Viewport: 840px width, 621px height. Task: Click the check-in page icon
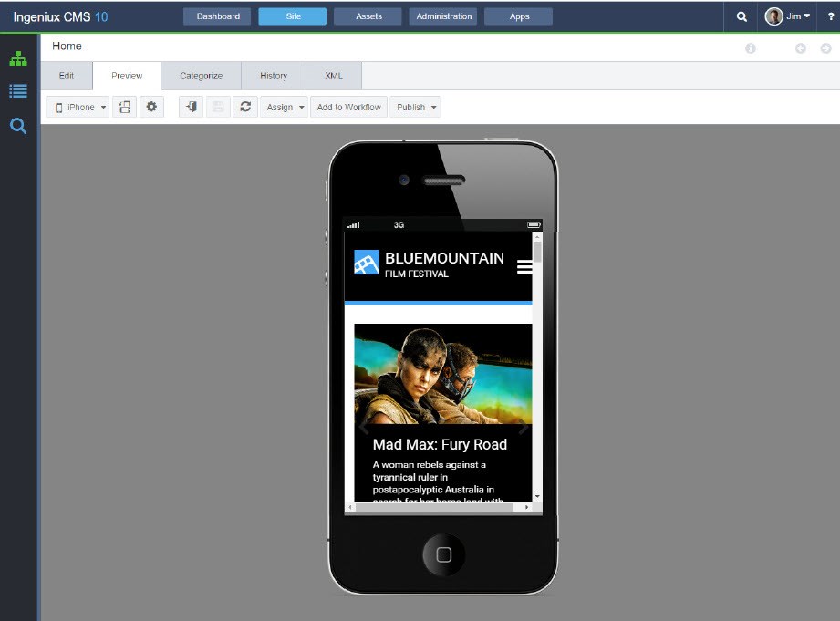pos(191,108)
